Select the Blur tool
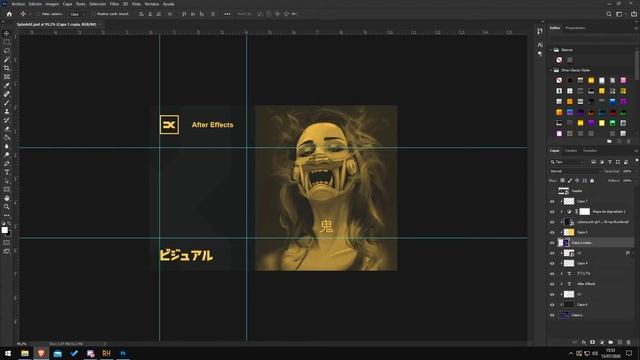 7,146
